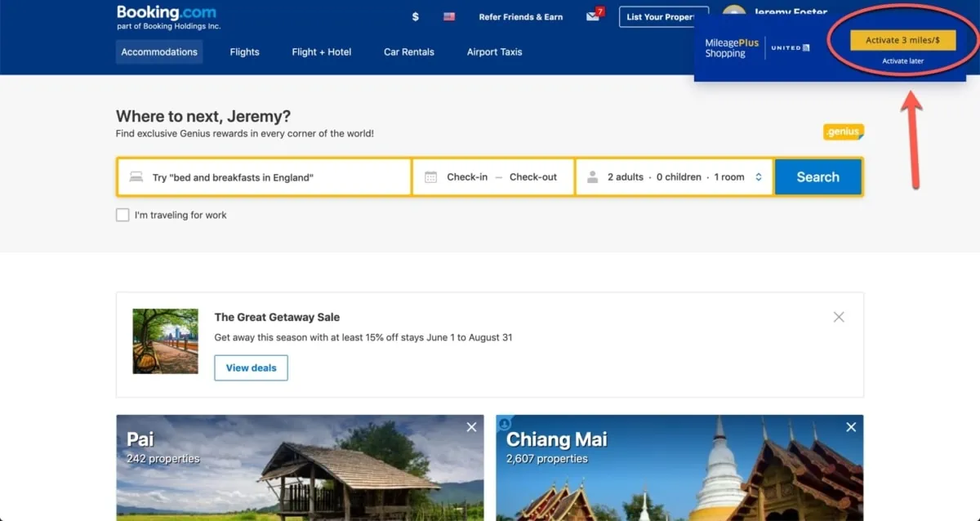Click the Booking.com logo

click(x=166, y=12)
